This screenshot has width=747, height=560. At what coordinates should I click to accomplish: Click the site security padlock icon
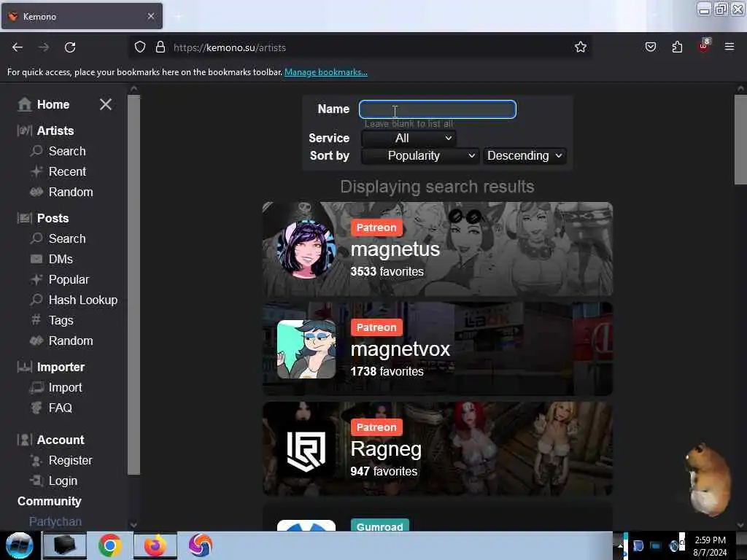click(160, 47)
